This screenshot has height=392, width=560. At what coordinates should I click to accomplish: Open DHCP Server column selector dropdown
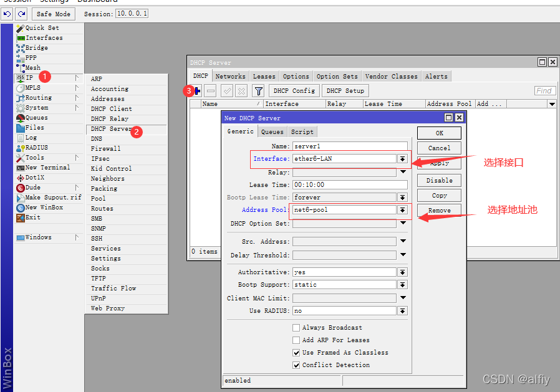point(552,104)
